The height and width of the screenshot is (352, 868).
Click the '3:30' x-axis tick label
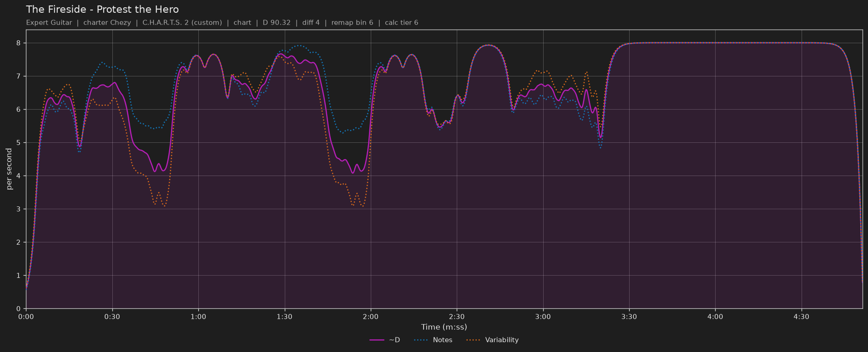click(x=629, y=317)
